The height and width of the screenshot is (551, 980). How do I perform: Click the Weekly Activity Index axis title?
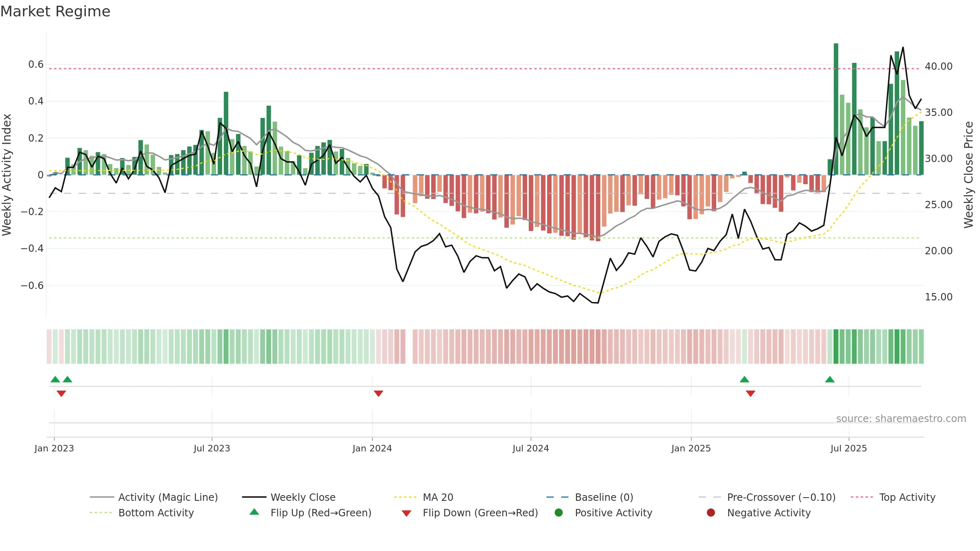point(7,175)
